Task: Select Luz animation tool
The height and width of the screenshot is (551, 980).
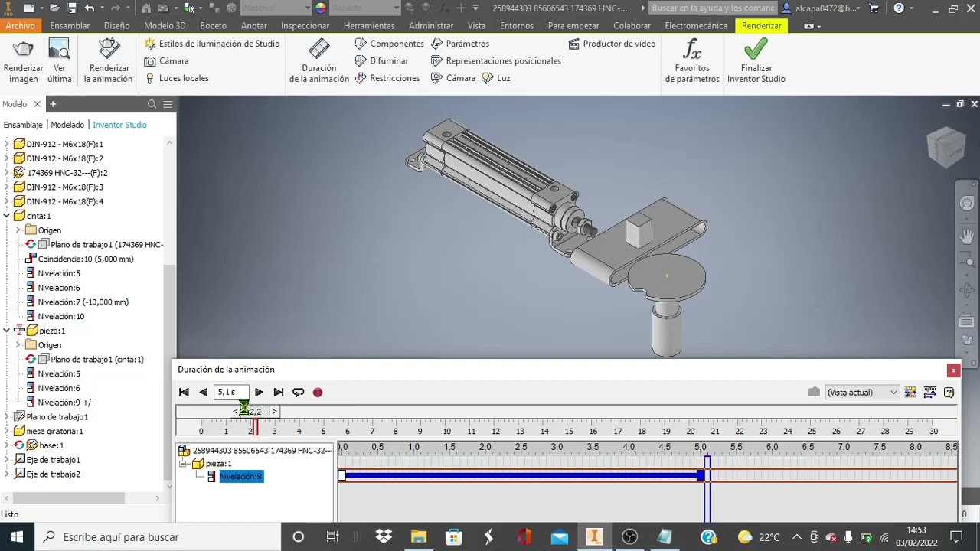Action: [x=496, y=78]
